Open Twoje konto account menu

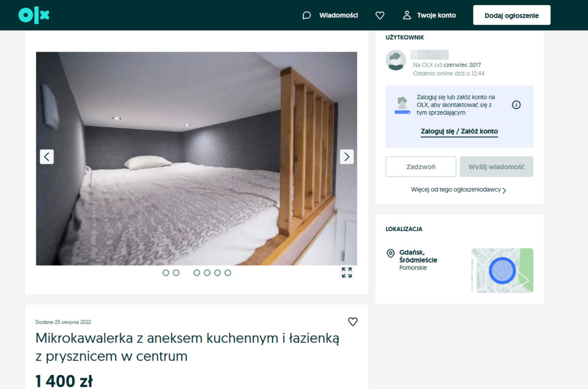coord(436,15)
